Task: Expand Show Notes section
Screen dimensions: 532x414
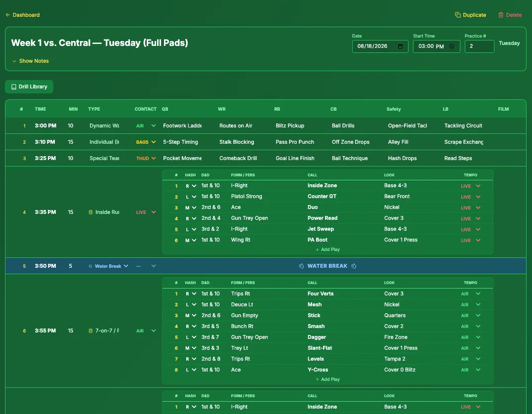Action: tap(30, 61)
